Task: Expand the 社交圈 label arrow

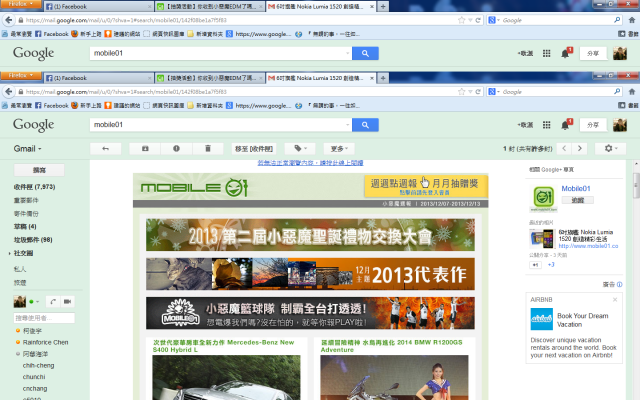Action: coord(9,253)
